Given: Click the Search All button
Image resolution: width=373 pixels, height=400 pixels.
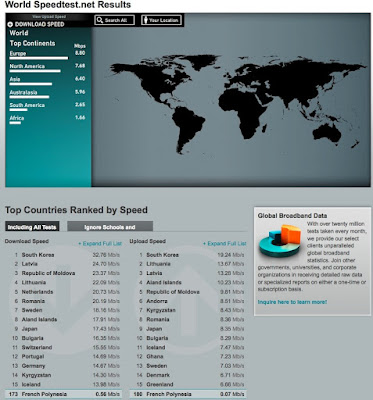Looking at the screenshot, I should 115,20.
